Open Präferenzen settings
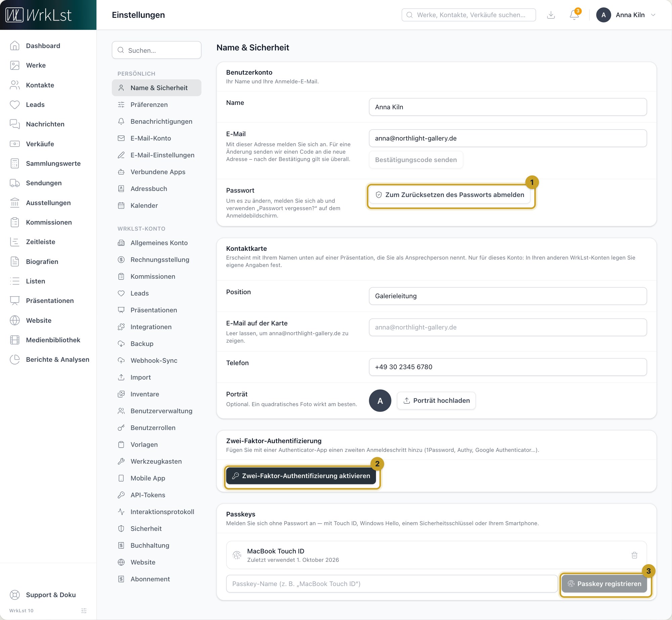Image resolution: width=672 pixels, height=620 pixels. tap(157, 105)
